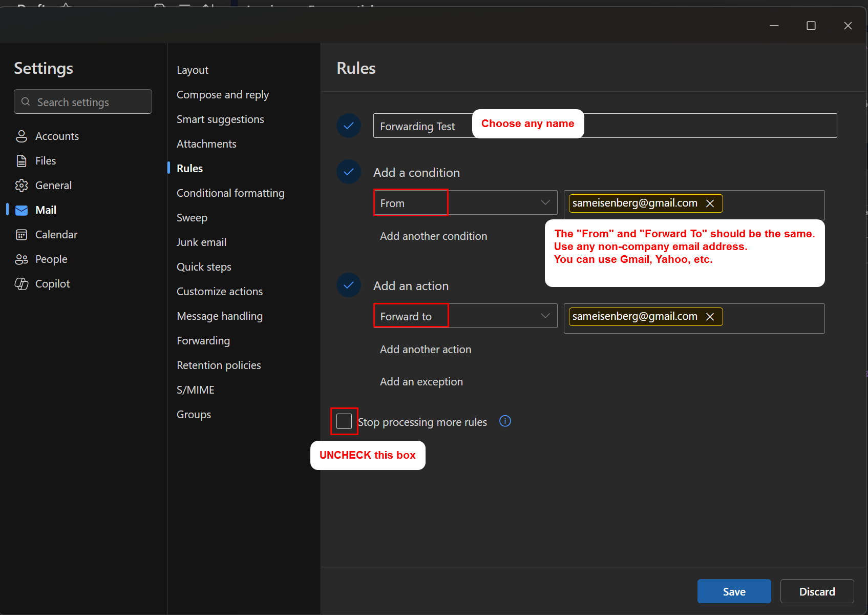Click the General gear icon

coord(22,186)
